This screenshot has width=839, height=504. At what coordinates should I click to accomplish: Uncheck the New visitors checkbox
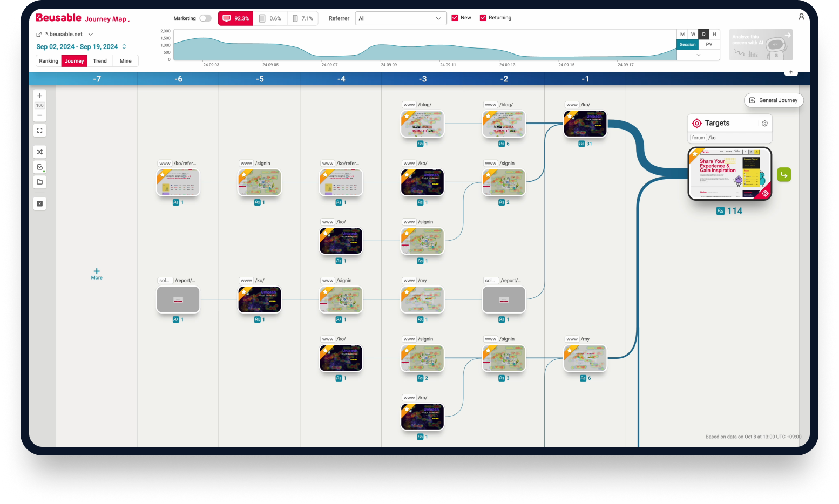pos(454,17)
